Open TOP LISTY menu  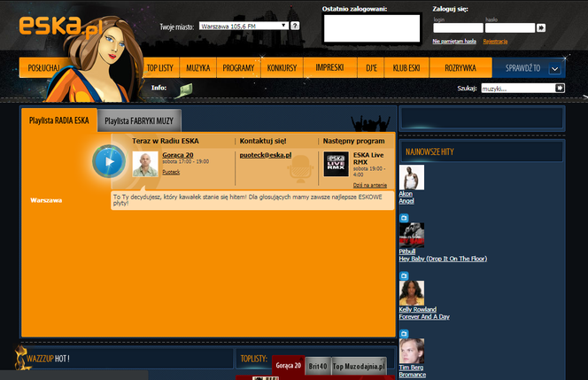pyautogui.click(x=160, y=68)
